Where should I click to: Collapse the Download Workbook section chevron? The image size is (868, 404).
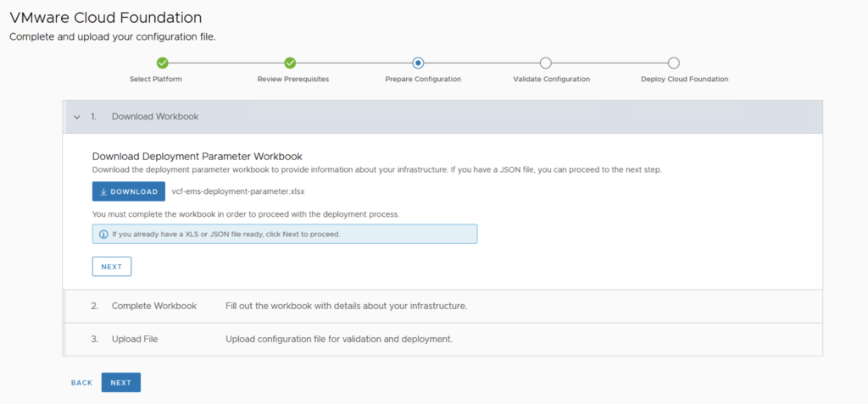[76, 117]
